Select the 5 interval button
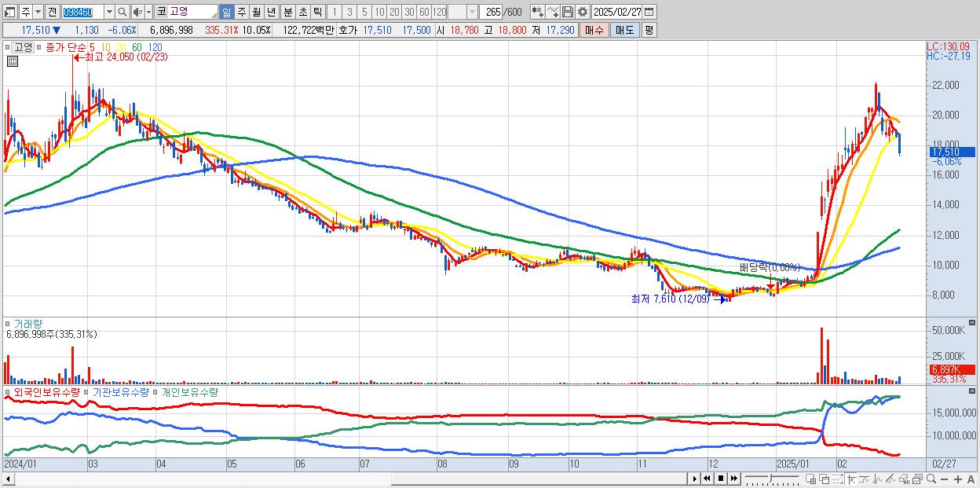Screen dimensions: 980x488 coord(364,12)
